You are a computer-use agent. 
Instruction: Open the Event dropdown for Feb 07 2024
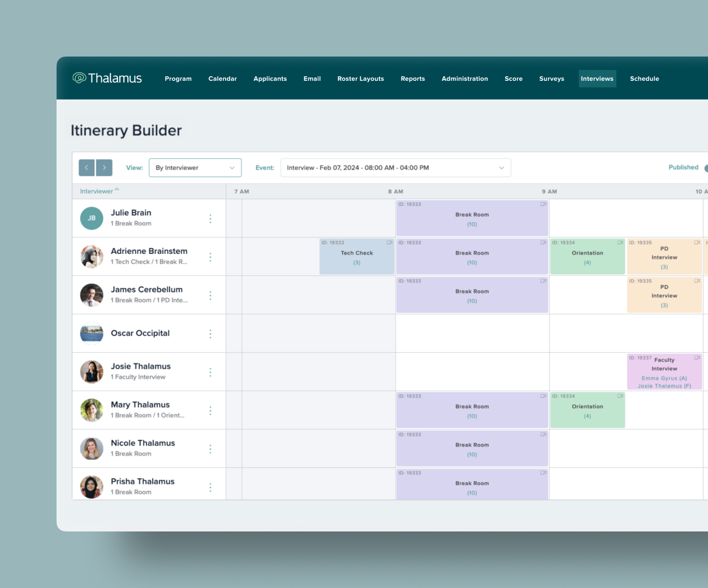(x=396, y=167)
